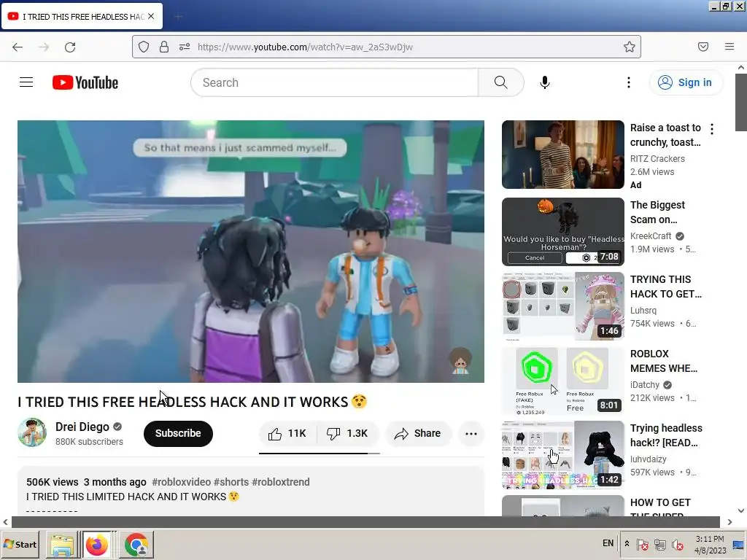This screenshot has height=560, width=747.
Task: Subscribe to Drei Diego
Action: [178, 433]
